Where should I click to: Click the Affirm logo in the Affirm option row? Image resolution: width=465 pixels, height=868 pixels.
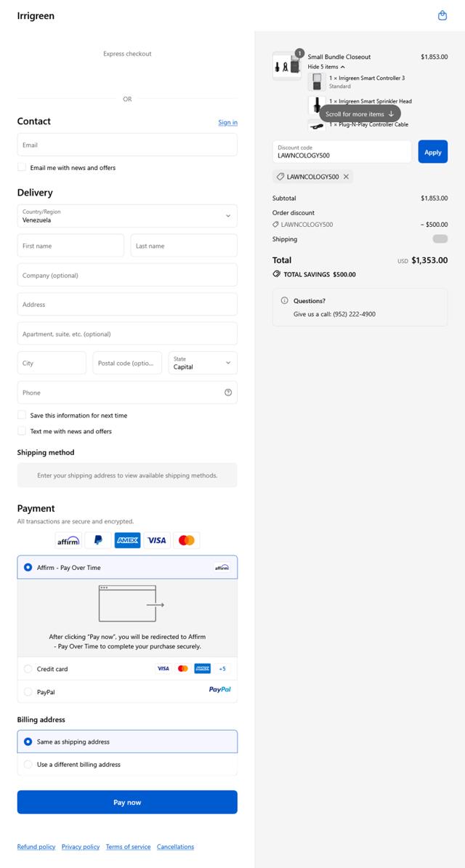pos(222,568)
